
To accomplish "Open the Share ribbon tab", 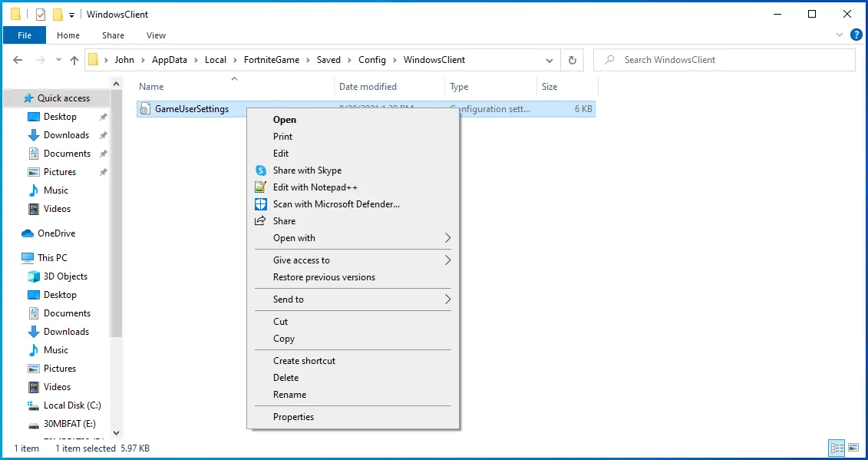I will (113, 35).
